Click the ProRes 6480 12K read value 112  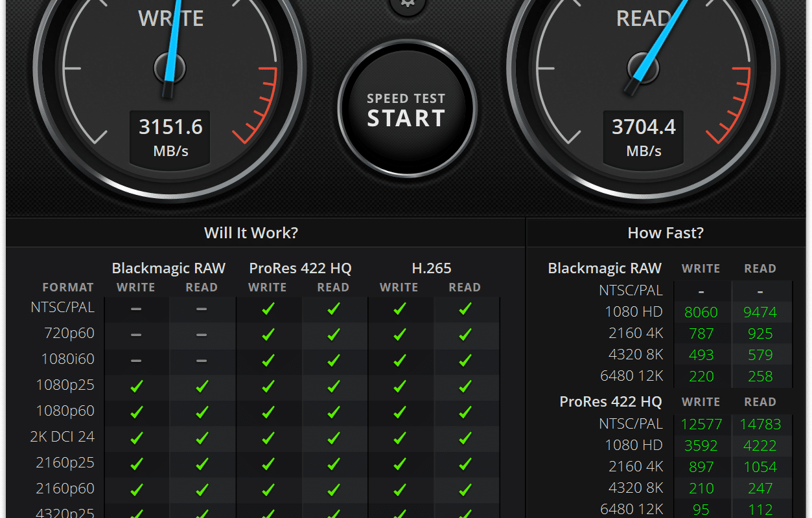point(760,510)
